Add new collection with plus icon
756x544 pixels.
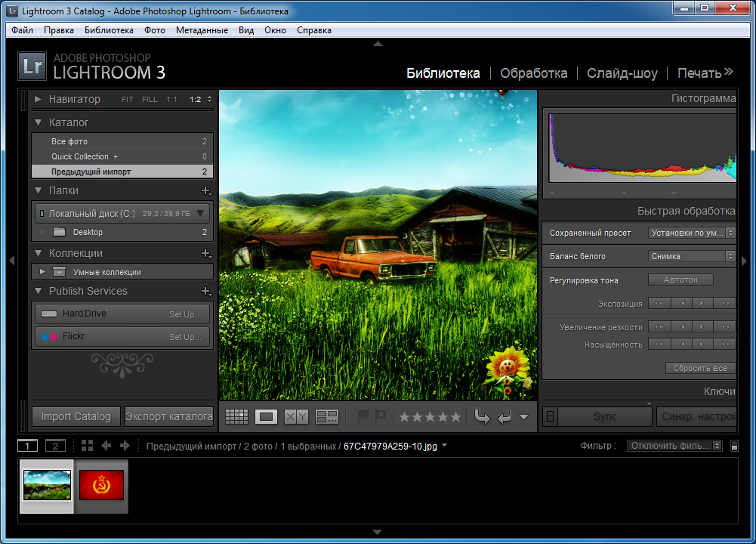tap(206, 253)
